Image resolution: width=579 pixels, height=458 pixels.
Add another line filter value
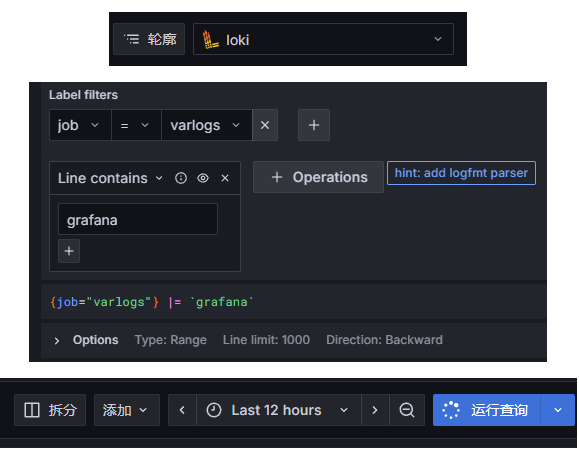(69, 251)
